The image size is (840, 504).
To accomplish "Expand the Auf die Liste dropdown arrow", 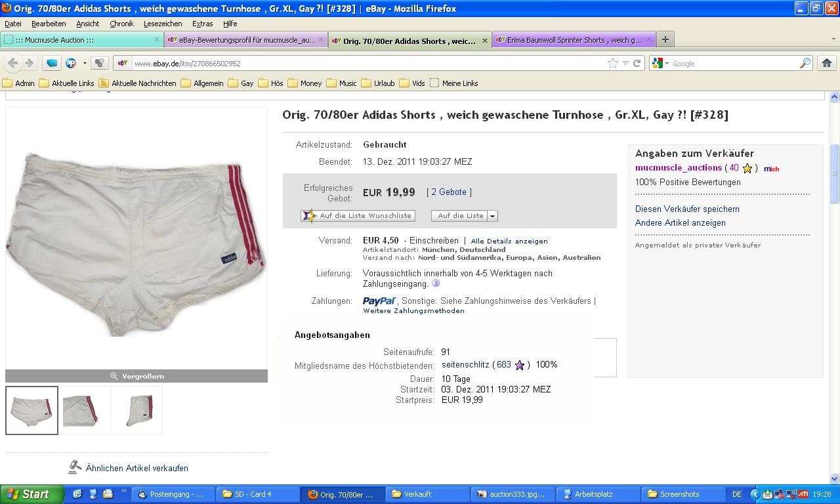I will (x=493, y=216).
